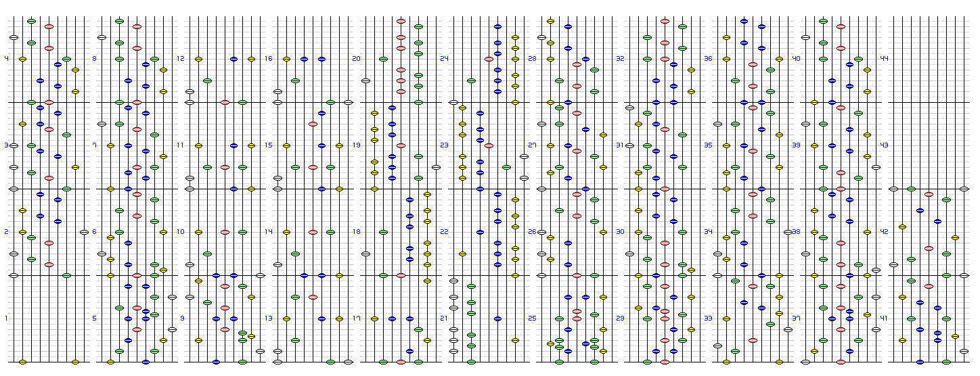
Task: Select the green note in measure 23
Action: coord(506,167)
